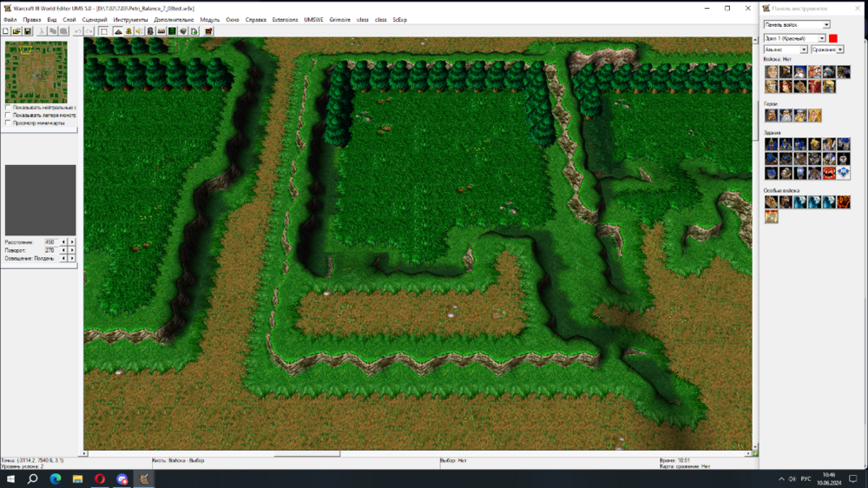Toggle 'Показывать лагеря монстров' checkbox
868x488 pixels.
pos(8,115)
